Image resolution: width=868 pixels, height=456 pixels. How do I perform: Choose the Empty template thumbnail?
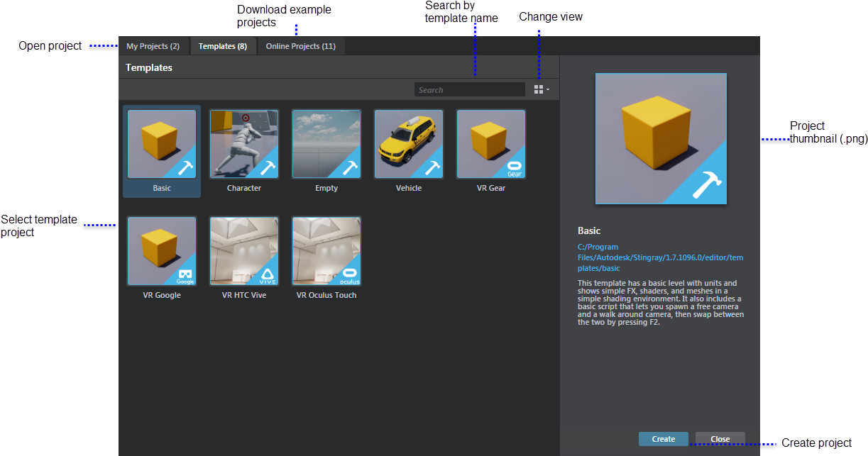pos(326,144)
